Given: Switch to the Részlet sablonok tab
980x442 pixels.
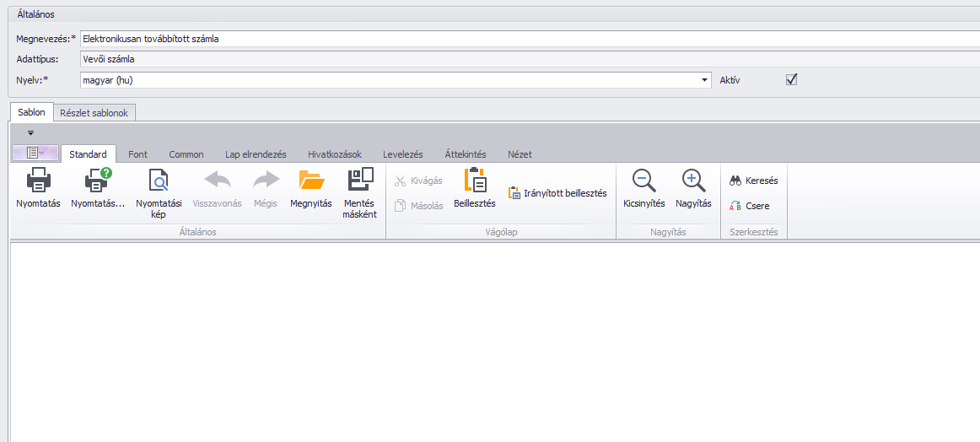Looking at the screenshot, I should (94, 113).
